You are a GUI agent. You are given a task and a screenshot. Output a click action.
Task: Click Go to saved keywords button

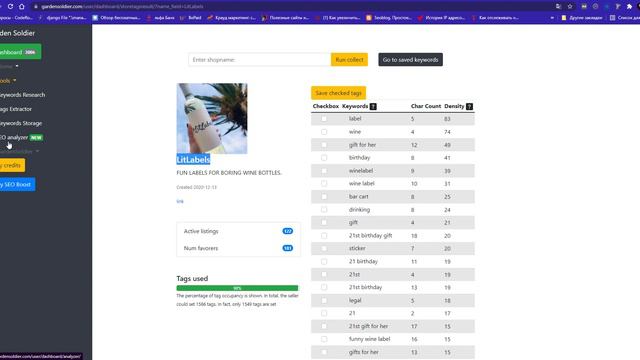click(x=410, y=60)
